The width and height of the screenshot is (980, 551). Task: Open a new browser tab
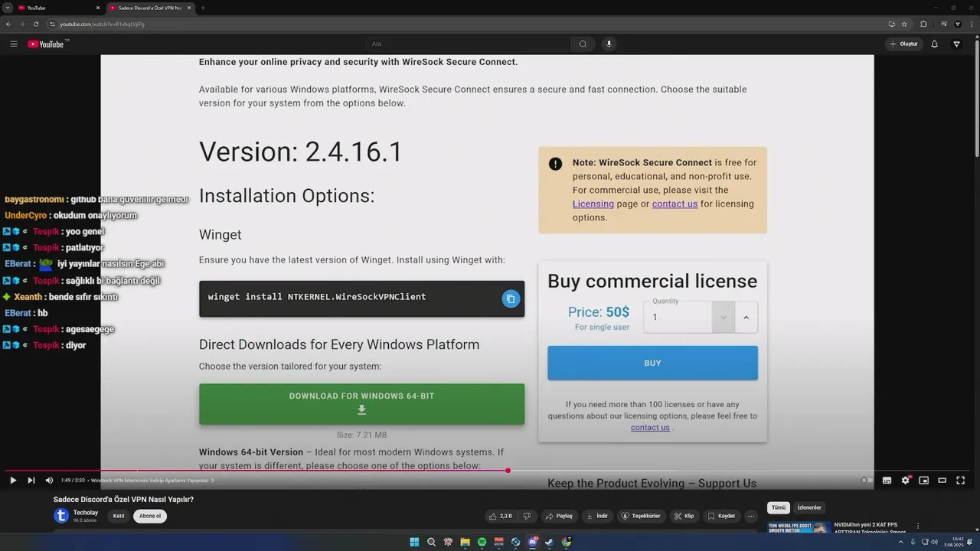tap(203, 8)
